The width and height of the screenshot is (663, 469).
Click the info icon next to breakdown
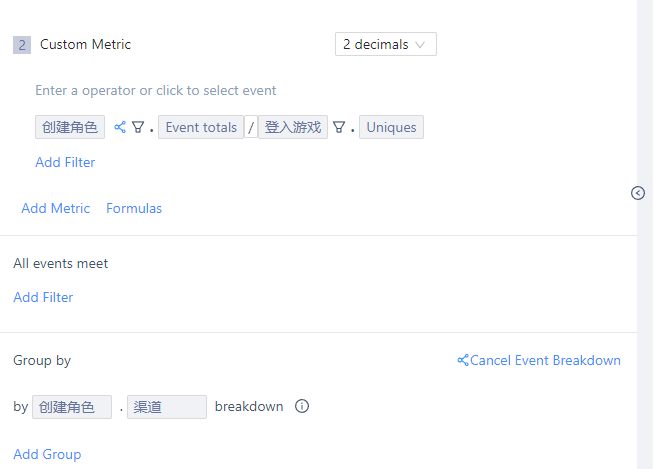click(x=302, y=407)
